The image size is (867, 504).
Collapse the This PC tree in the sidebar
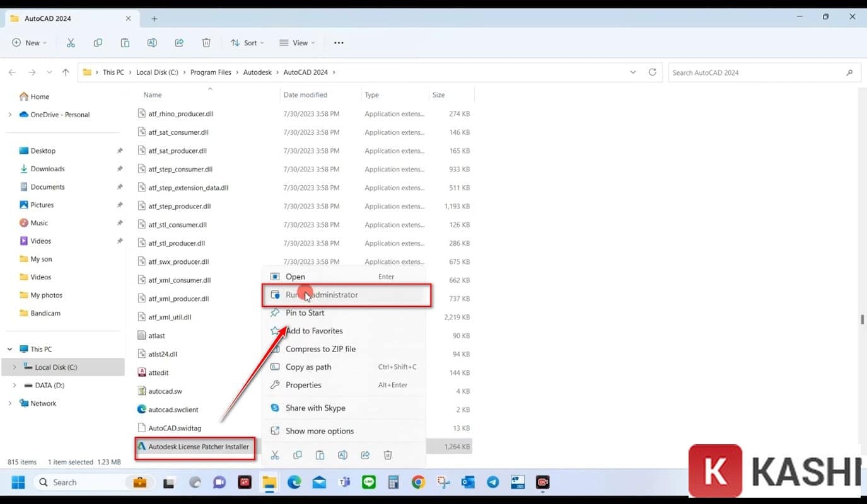tap(9, 348)
